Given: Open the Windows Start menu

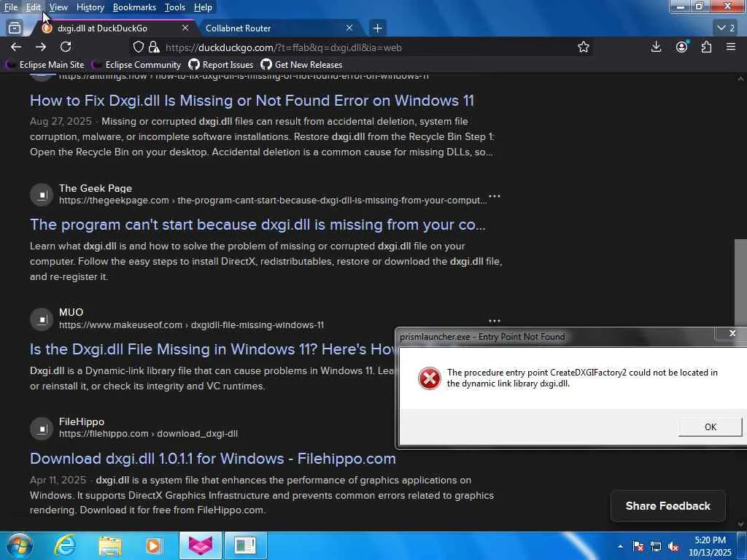Looking at the screenshot, I should tap(20, 545).
